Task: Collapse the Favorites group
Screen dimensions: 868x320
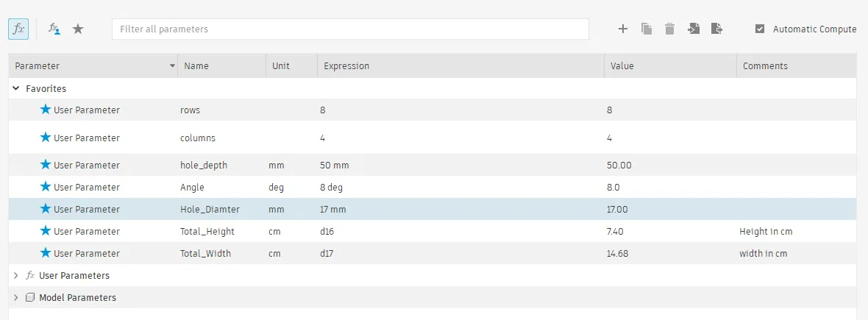Action: tap(16, 88)
